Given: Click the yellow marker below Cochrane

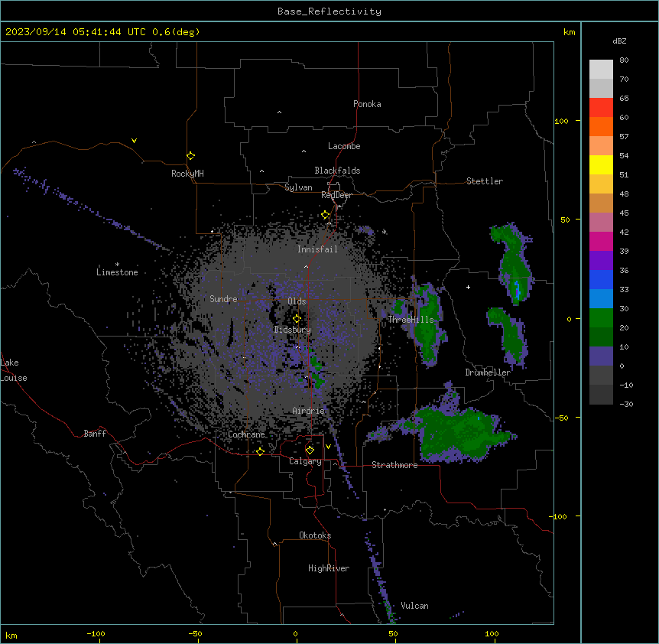Looking at the screenshot, I should (x=260, y=451).
